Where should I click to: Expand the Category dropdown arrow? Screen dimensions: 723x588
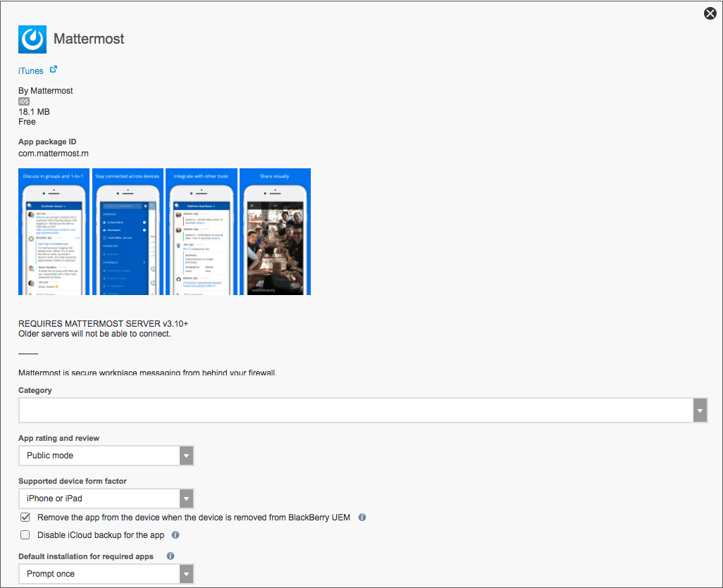click(700, 410)
